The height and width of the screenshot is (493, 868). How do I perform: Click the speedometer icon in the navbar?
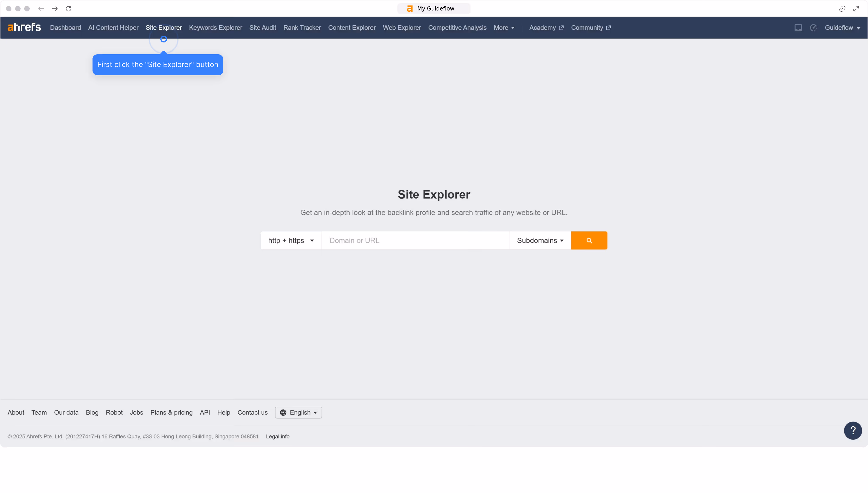[x=814, y=28]
